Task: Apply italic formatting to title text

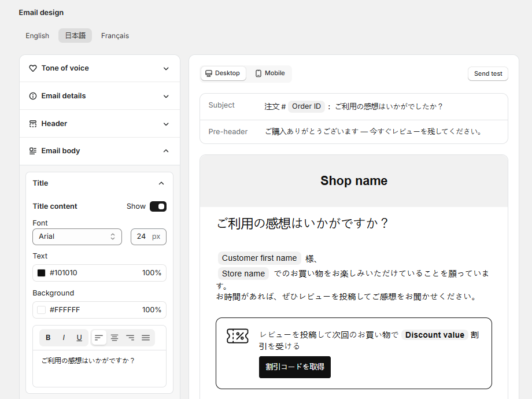Action: [x=64, y=338]
